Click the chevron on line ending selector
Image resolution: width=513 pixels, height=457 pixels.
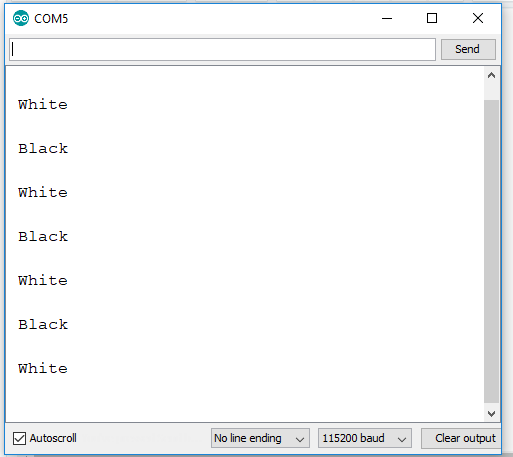point(300,439)
